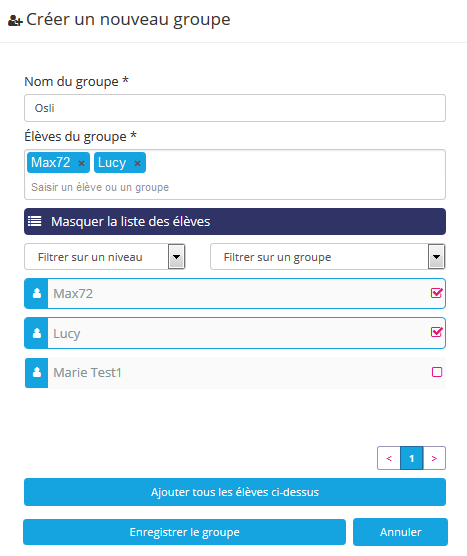
Task: Uncheck the Max72 checkbox
Action: (x=437, y=293)
